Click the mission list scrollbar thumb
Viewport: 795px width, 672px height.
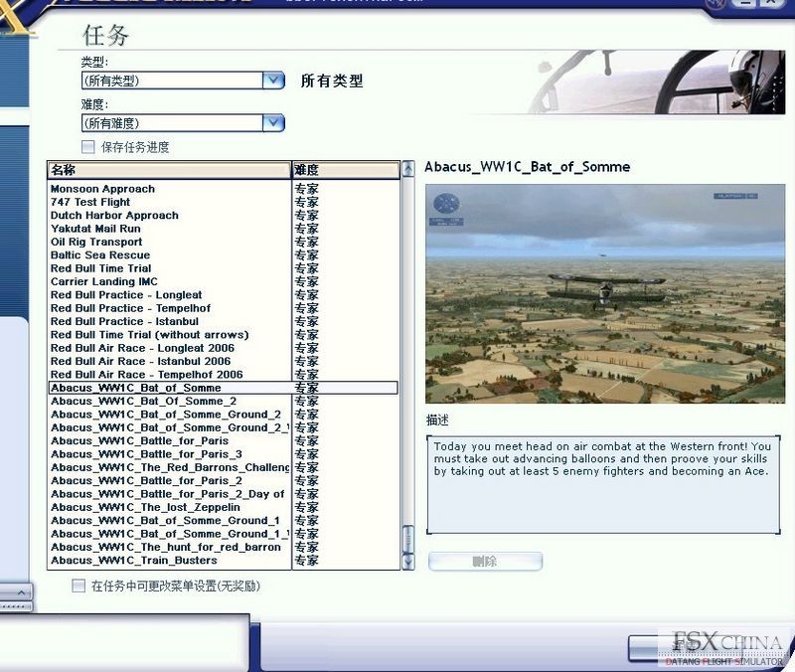point(408,539)
